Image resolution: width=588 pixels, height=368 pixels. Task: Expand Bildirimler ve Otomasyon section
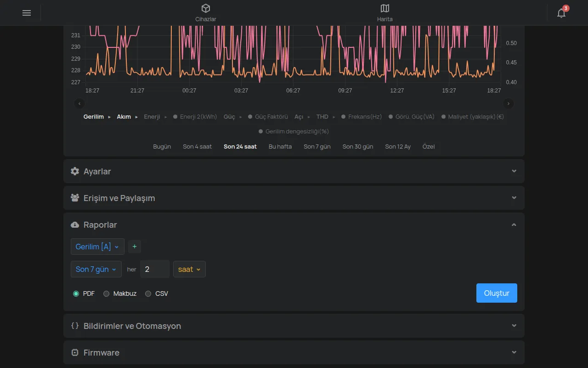click(294, 326)
